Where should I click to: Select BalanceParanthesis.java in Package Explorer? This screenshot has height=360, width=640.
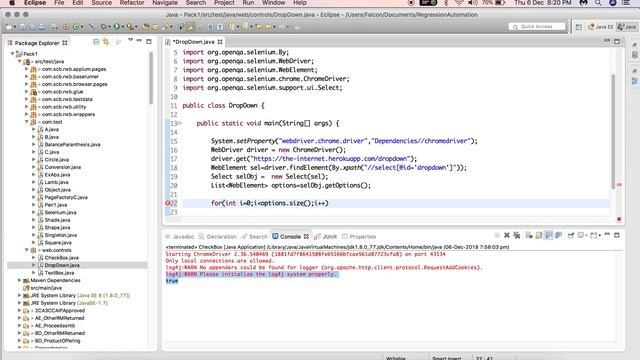pos(72,144)
